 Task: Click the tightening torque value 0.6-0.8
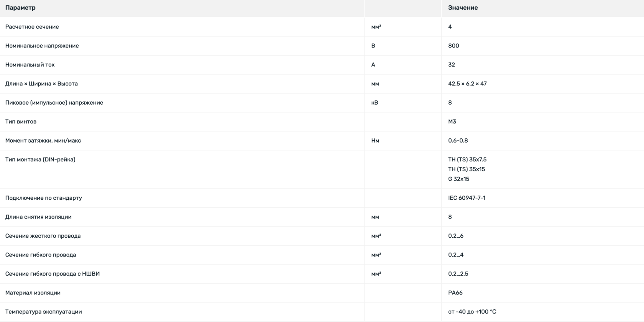(458, 141)
